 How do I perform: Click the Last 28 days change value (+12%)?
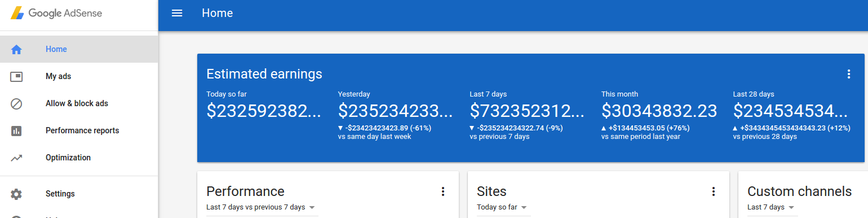791,128
